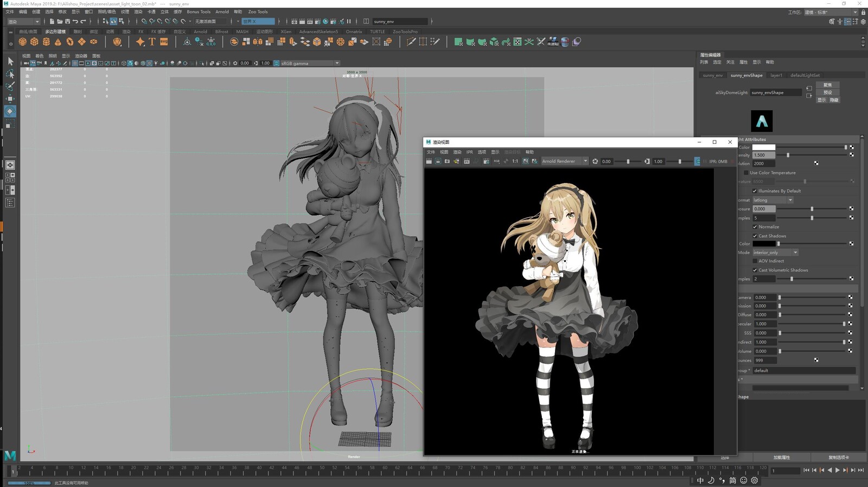Click the Play forwards button on timeline
The height and width of the screenshot is (487, 868).
(837, 470)
